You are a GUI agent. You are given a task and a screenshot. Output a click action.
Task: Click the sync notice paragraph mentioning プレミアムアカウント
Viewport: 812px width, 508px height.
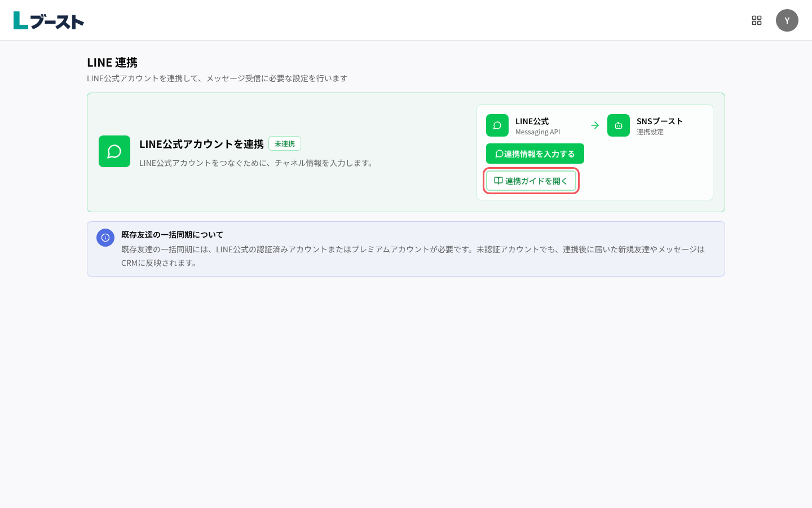tap(413, 256)
